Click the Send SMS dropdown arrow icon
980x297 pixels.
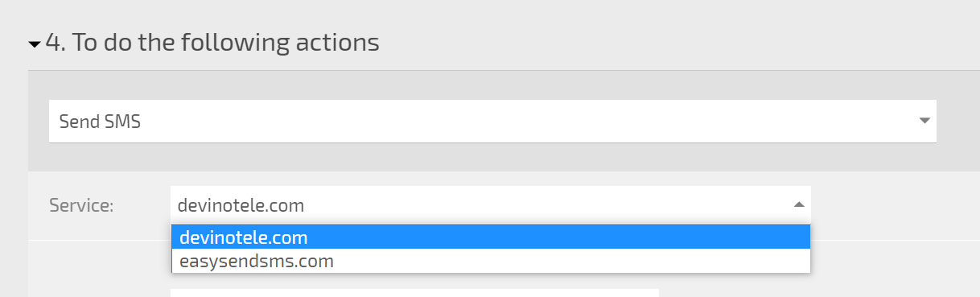(x=924, y=122)
